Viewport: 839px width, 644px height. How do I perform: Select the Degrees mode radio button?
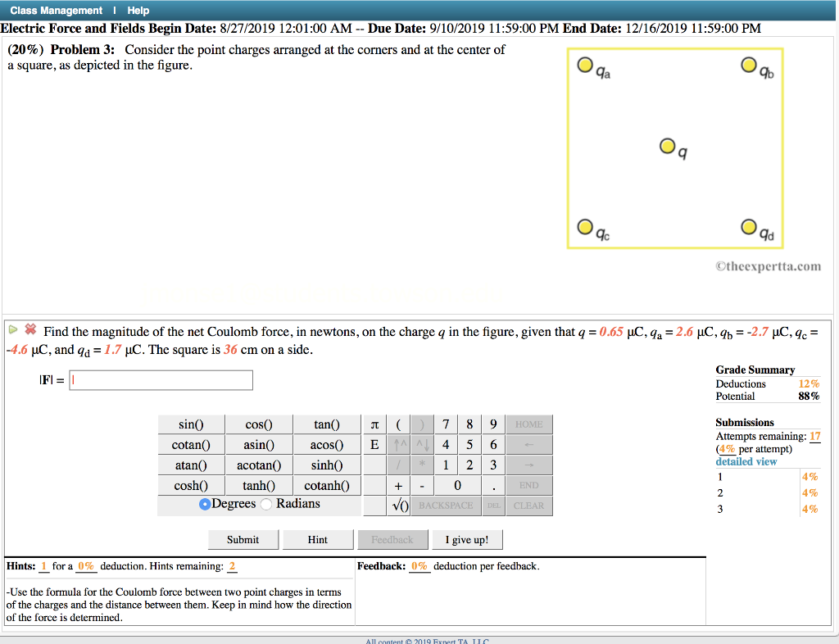click(x=204, y=503)
